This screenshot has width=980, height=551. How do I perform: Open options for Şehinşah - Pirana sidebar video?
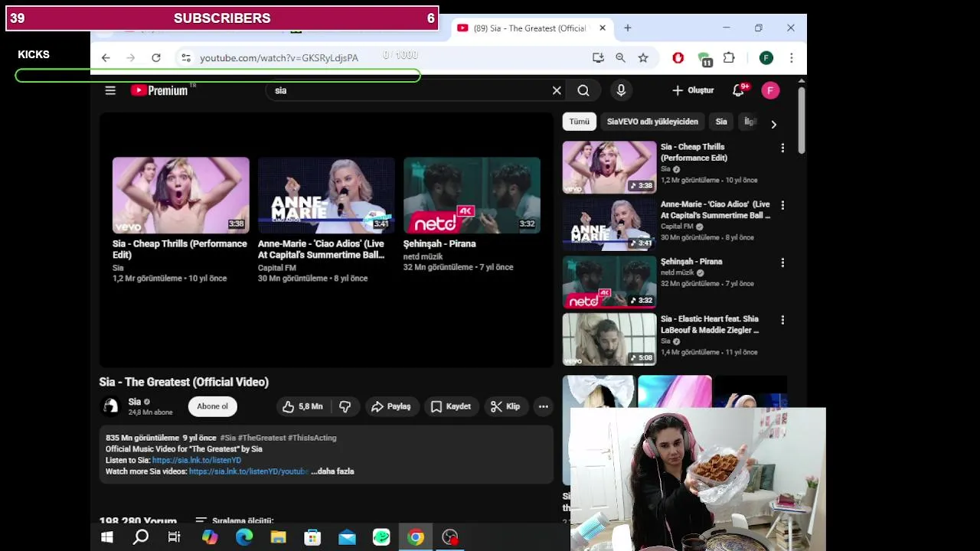pos(782,262)
